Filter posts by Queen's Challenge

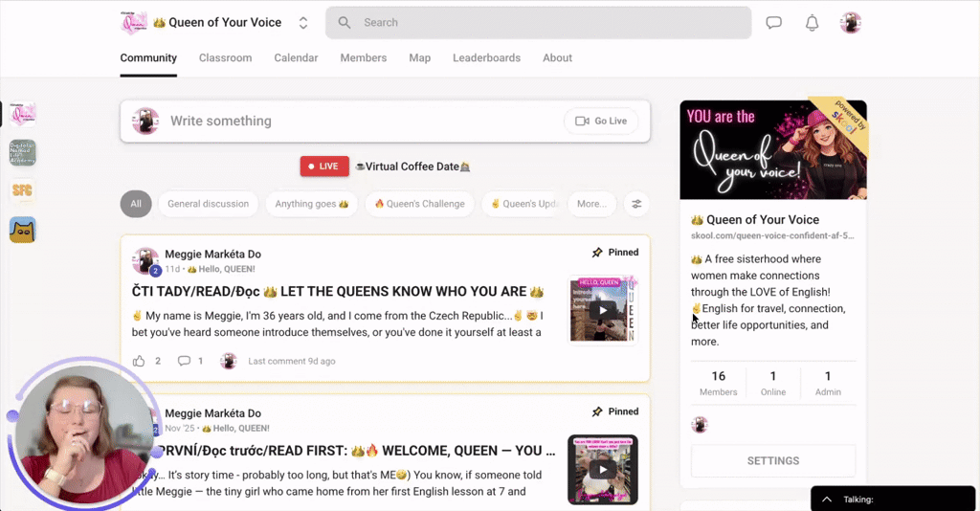(x=419, y=204)
